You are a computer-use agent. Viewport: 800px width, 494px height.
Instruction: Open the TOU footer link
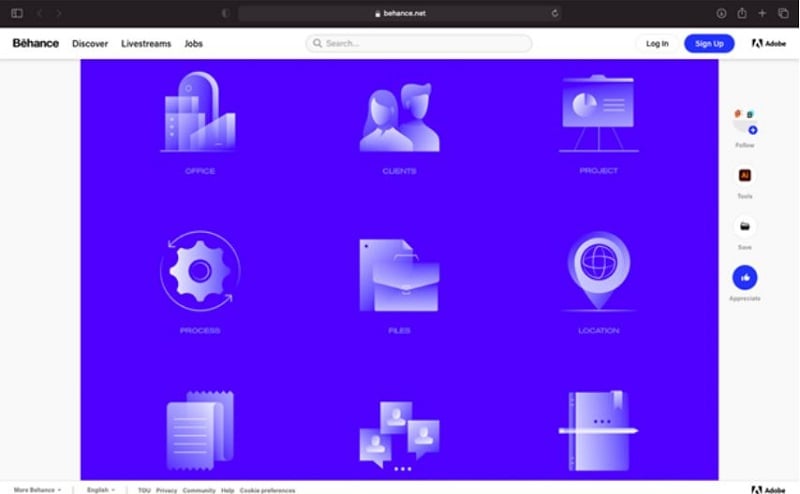pos(144,490)
